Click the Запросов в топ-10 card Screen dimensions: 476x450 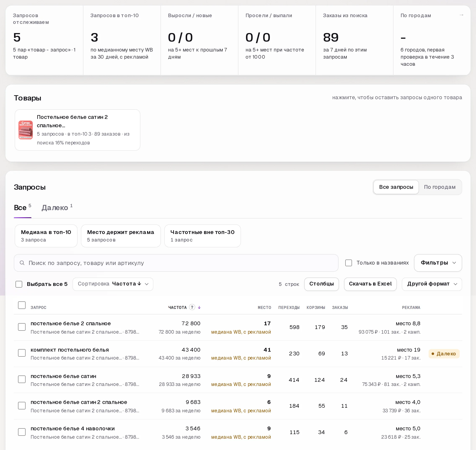point(122,40)
